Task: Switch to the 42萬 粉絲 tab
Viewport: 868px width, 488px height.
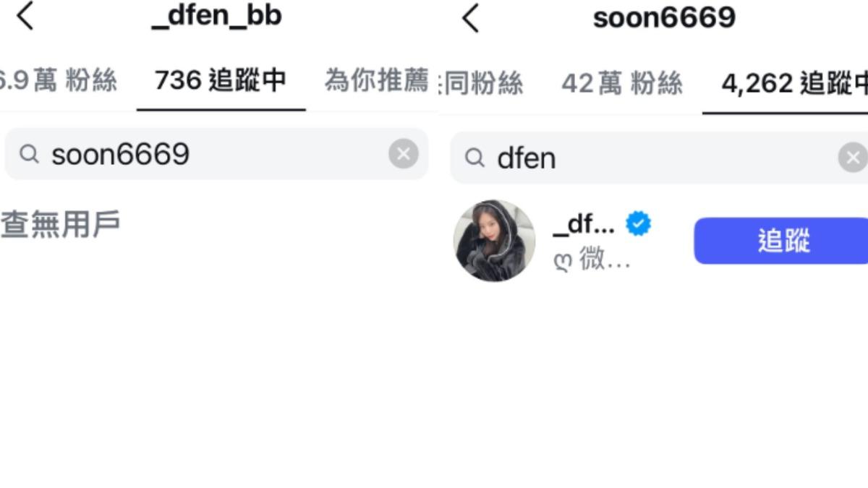Action: click(622, 84)
